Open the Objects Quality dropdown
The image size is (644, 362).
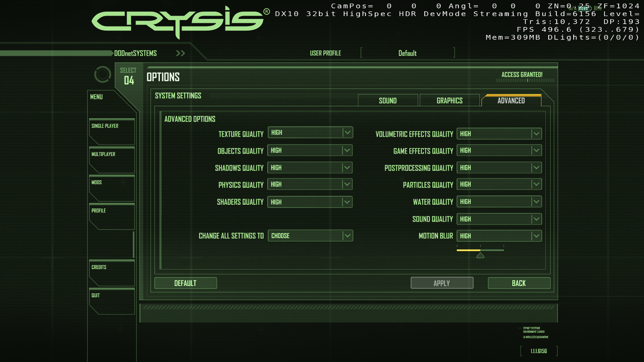(x=310, y=150)
